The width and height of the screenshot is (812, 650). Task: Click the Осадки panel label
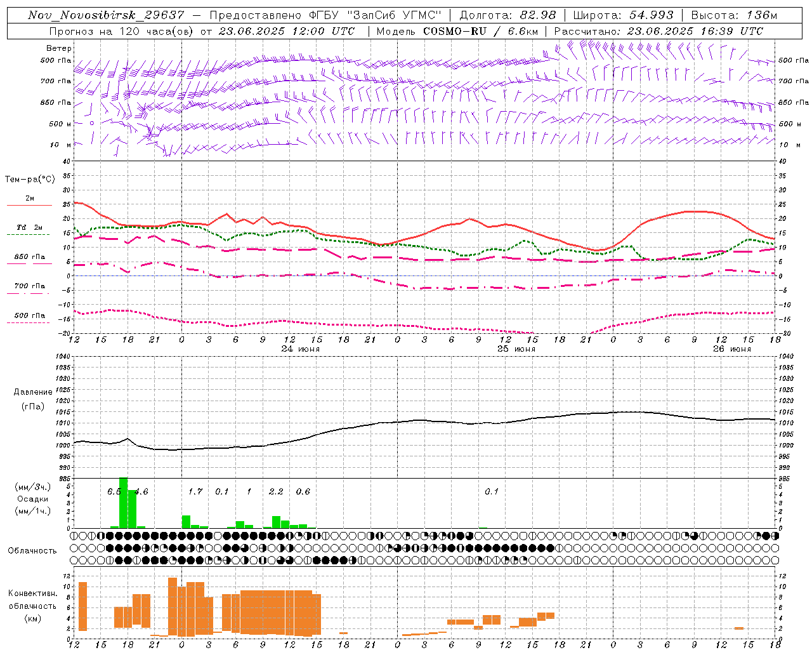32,499
